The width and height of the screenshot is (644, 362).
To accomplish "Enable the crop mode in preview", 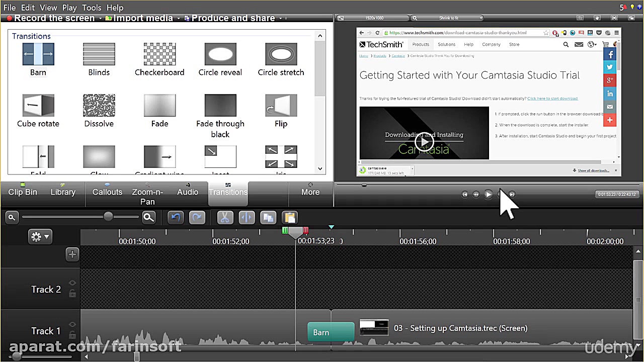I will tap(580, 18).
